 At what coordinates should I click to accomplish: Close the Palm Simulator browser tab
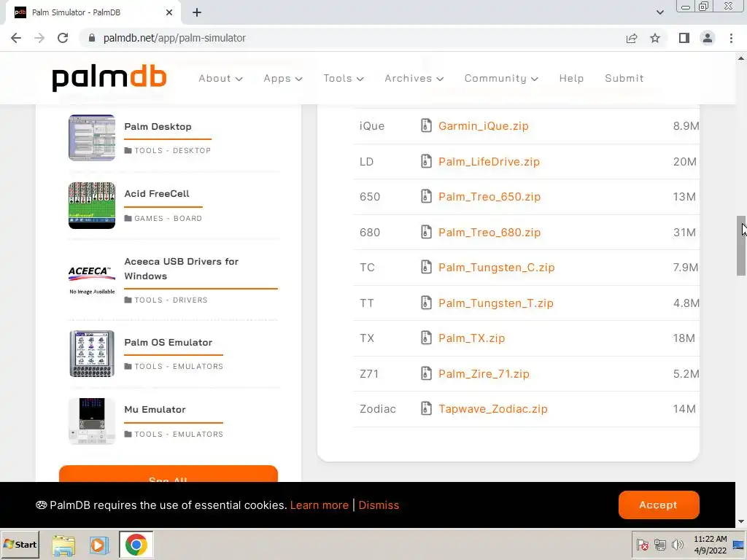click(x=169, y=12)
